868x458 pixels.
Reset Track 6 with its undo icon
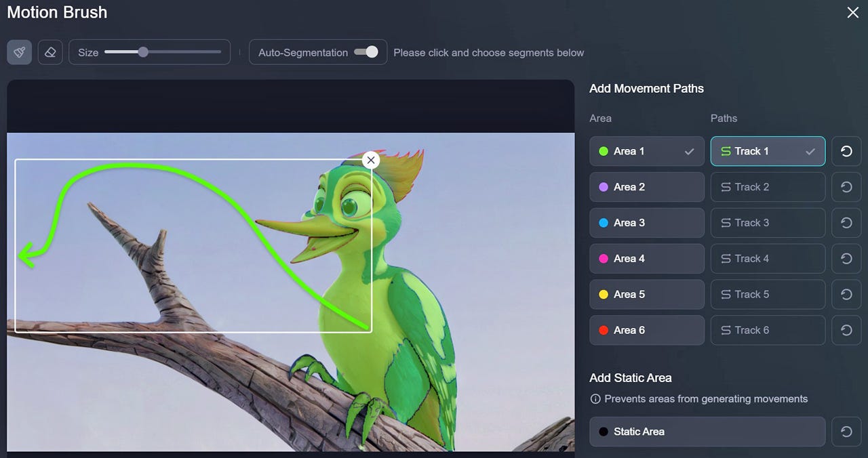pyautogui.click(x=846, y=331)
